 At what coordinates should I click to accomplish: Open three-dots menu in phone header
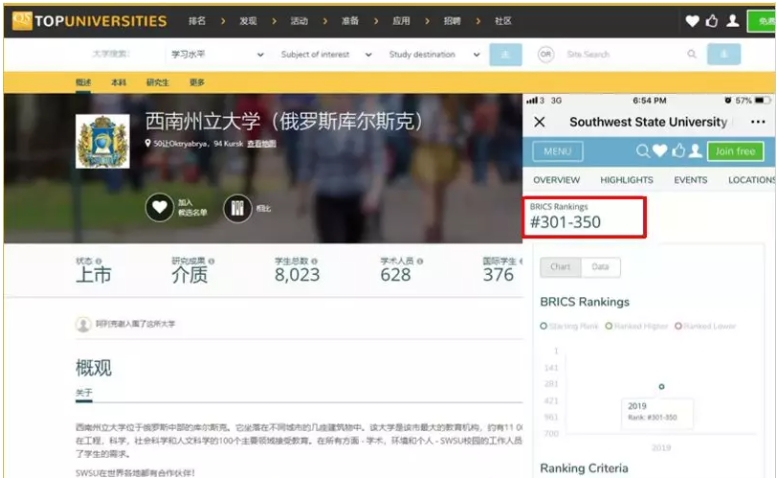point(758,122)
